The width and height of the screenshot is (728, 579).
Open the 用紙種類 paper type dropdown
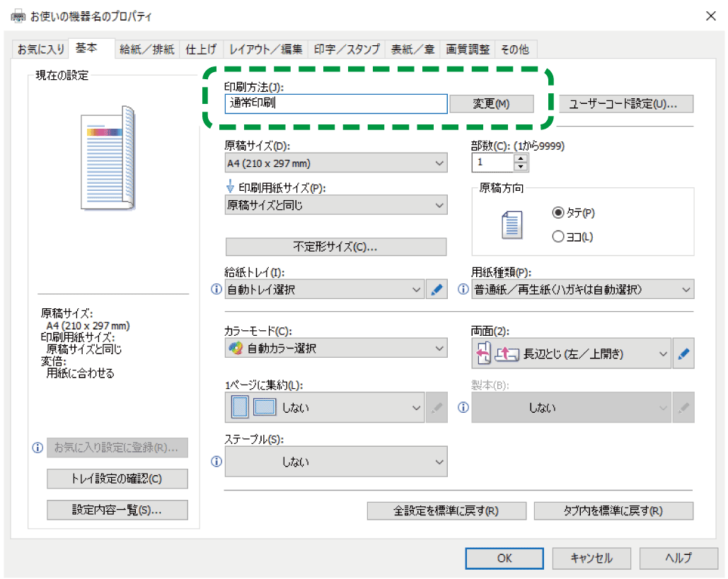(582, 290)
